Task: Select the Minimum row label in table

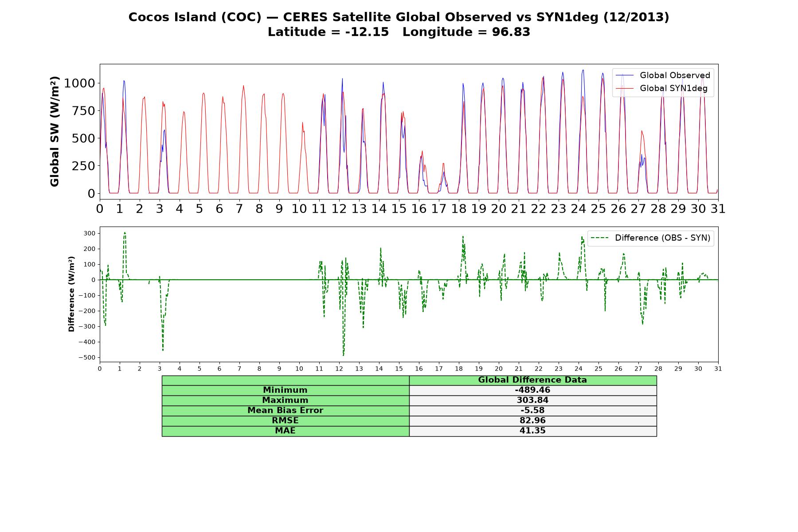Action: pyautogui.click(x=285, y=390)
